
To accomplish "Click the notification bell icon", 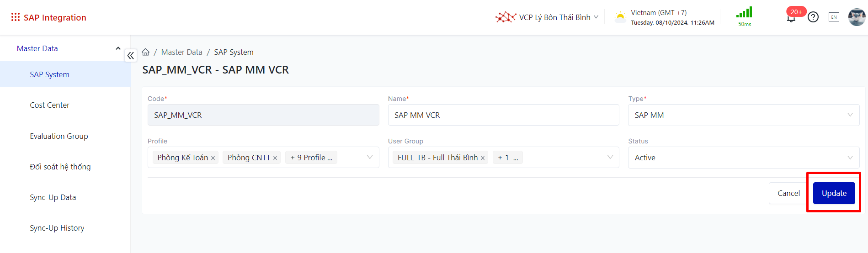I will pos(791,18).
